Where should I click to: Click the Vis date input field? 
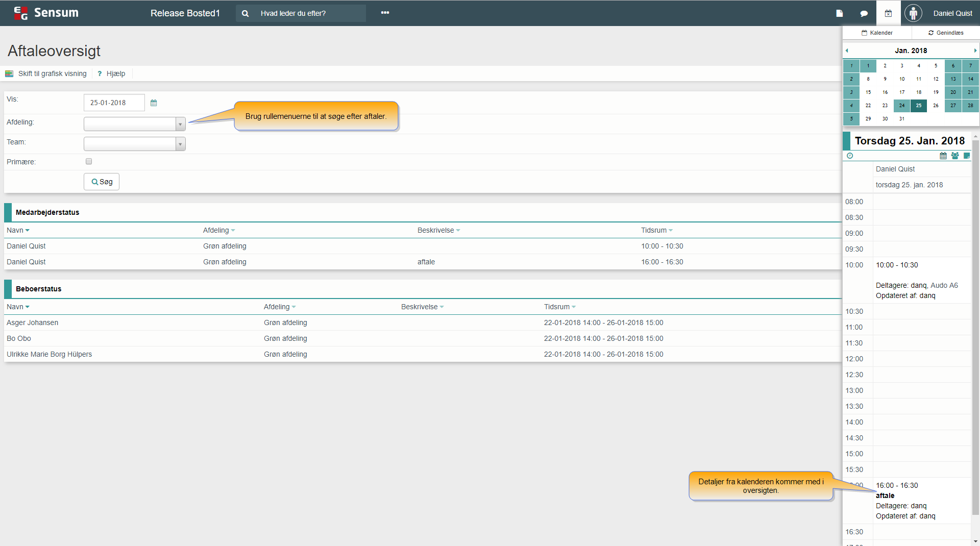114,103
